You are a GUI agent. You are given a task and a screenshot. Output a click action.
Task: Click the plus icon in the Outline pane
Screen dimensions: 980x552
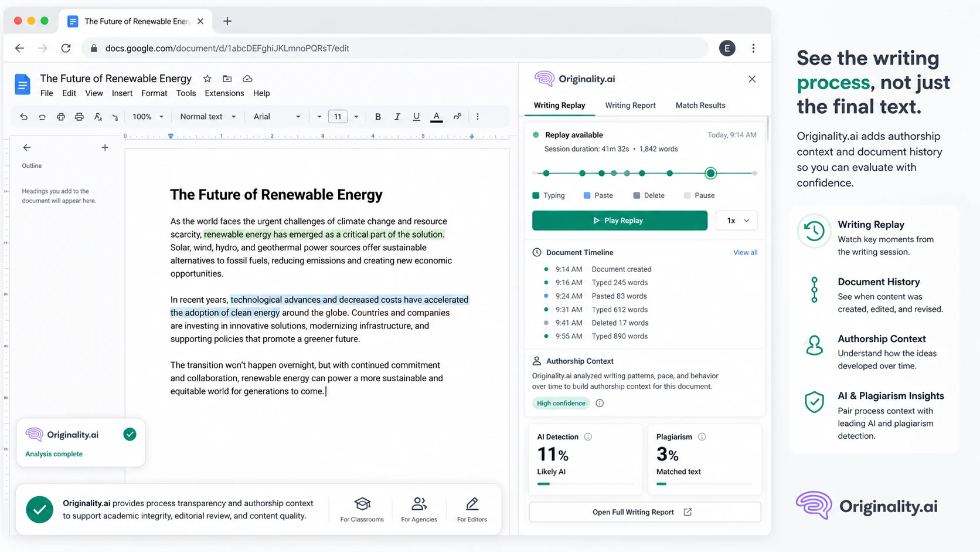(105, 147)
